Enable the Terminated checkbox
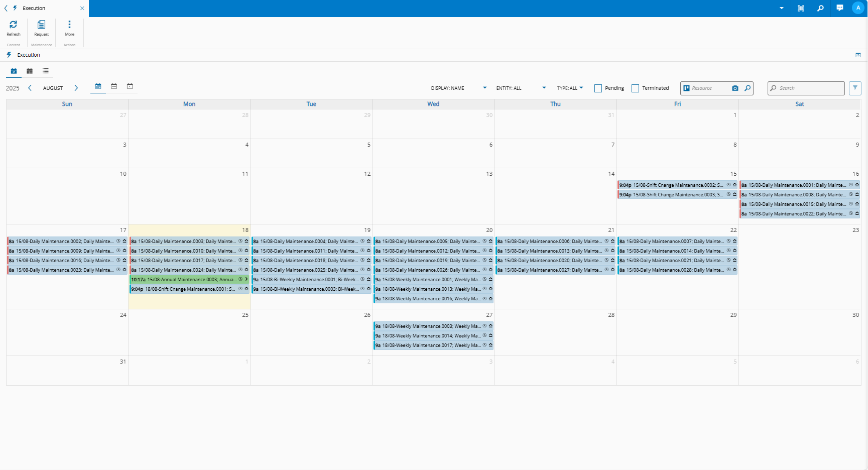 click(x=635, y=88)
